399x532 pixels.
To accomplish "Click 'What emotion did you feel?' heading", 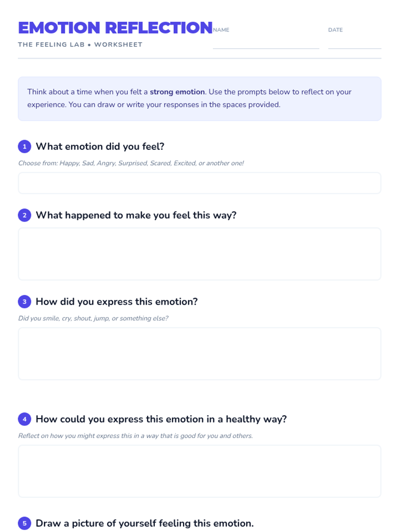I will pos(100,147).
